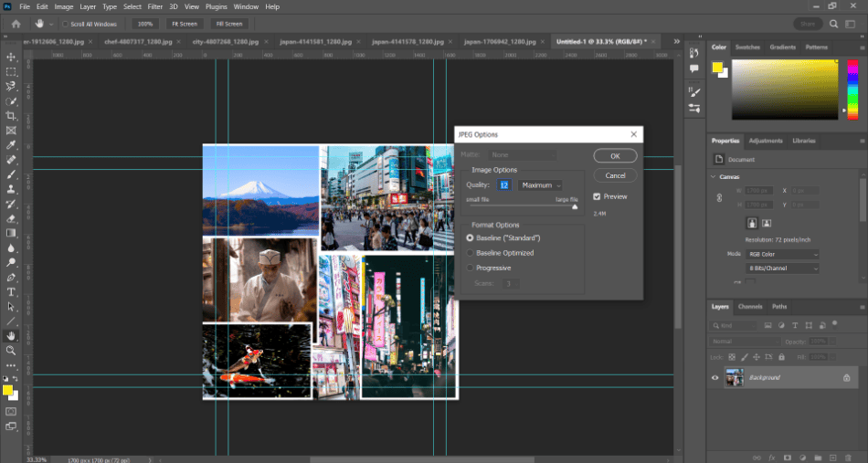Viewport: 868px width, 463px height.
Task: Open the Layers panel menu
Action: tap(862, 307)
